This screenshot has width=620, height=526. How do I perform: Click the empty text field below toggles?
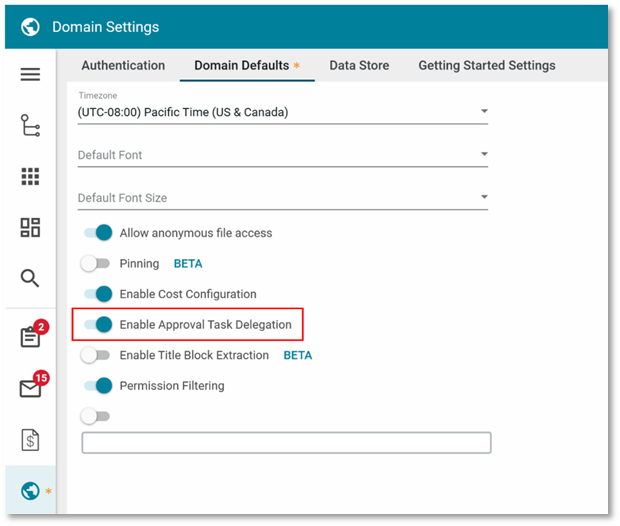click(x=286, y=443)
